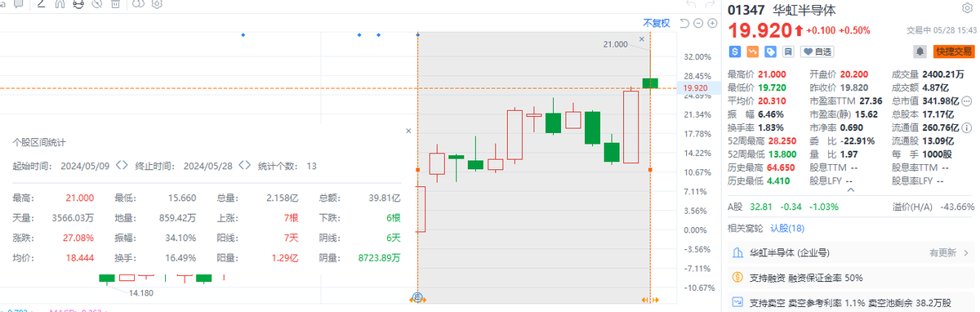Close the interval statistics selection with X

(642, 38)
